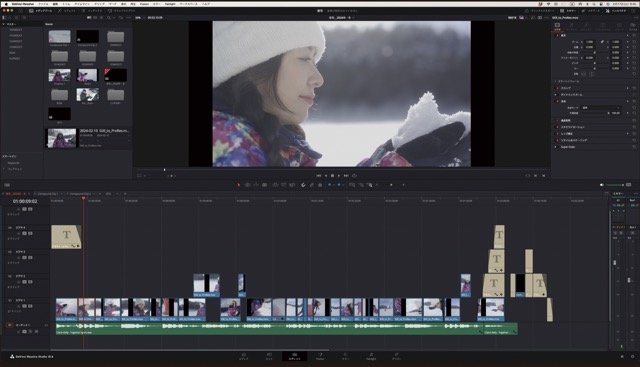Viewport: 640px width, 367px height.
Task: Open the DaVinci Resolve application menu
Action: coord(23,4)
